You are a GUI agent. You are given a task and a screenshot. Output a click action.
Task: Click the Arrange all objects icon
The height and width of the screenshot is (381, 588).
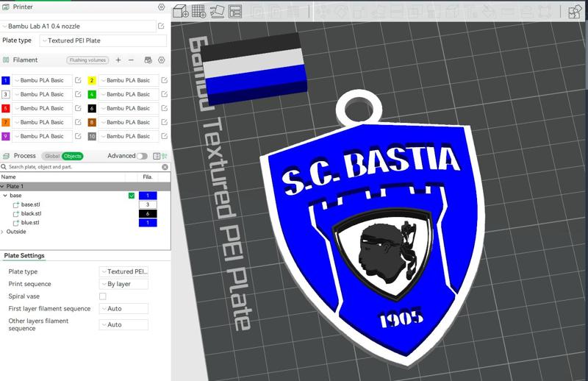click(x=235, y=11)
